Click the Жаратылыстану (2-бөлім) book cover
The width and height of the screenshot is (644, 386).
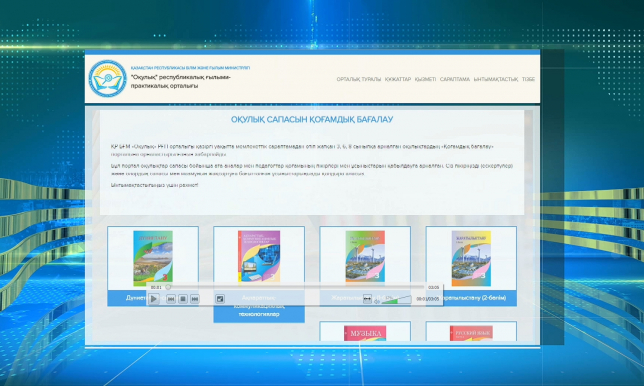click(471, 258)
